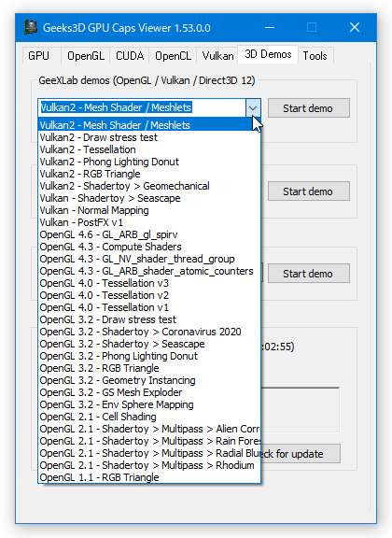Click Start demo beside the GeeXLab dropdown
Image resolution: width=392 pixels, height=538 pixels.
(x=309, y=108)
